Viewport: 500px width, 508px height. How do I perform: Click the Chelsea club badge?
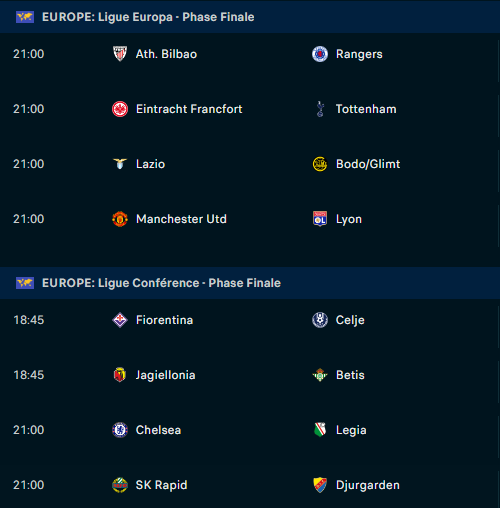click(x=120, y=430)
